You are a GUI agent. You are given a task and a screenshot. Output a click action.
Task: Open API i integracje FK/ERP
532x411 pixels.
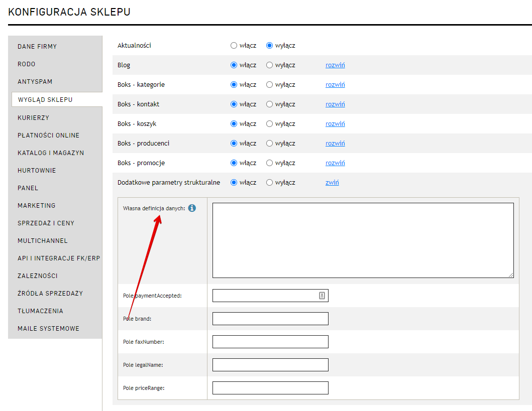click(59, 258)
